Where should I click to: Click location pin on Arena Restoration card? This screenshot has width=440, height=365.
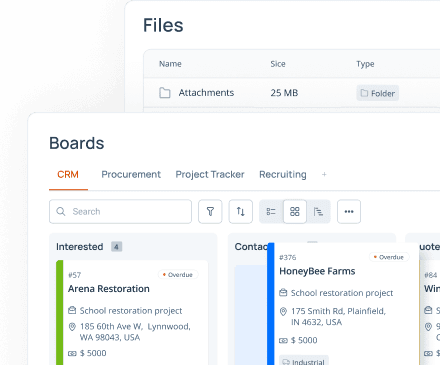click(x=72, y=326)
